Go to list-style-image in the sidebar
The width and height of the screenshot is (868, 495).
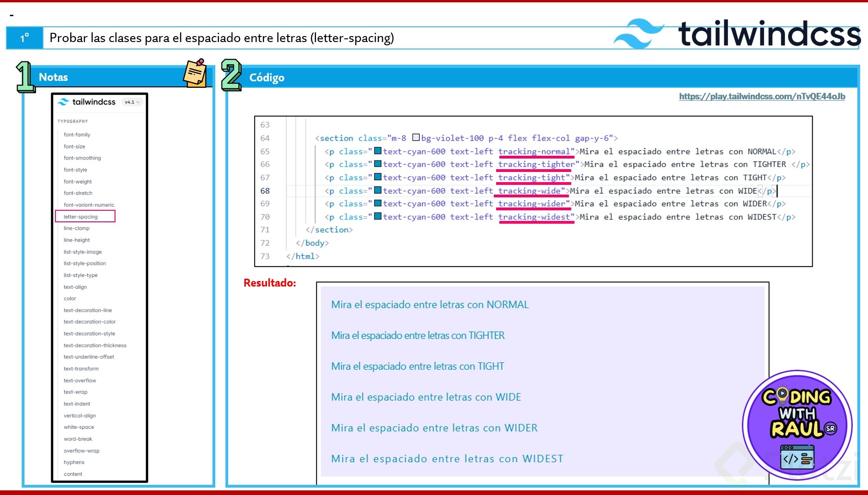[83, 252]
